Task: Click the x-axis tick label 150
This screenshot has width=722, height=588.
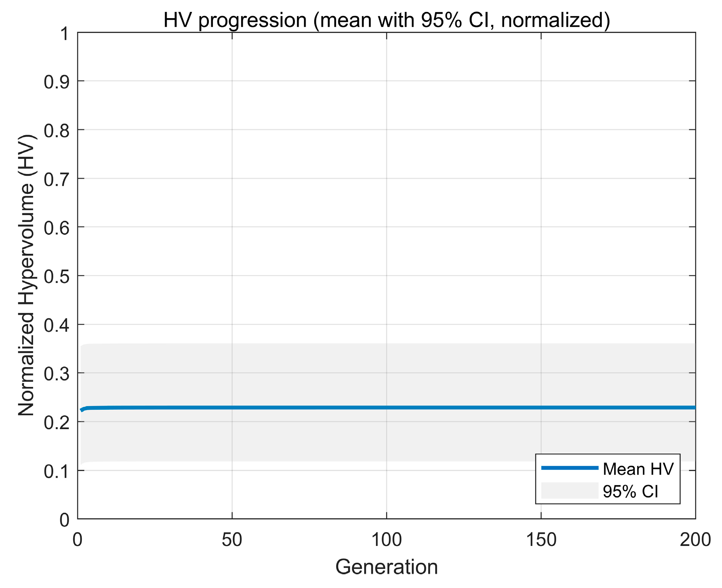Action: coord(541,540)
